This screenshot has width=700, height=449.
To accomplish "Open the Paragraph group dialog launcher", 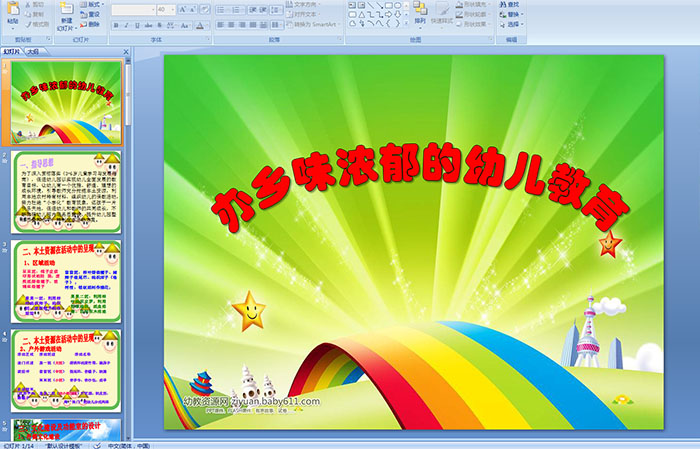I will point(340,40).
